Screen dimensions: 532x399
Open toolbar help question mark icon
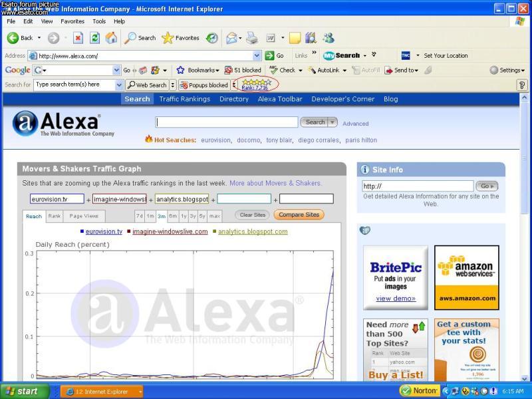522,85
